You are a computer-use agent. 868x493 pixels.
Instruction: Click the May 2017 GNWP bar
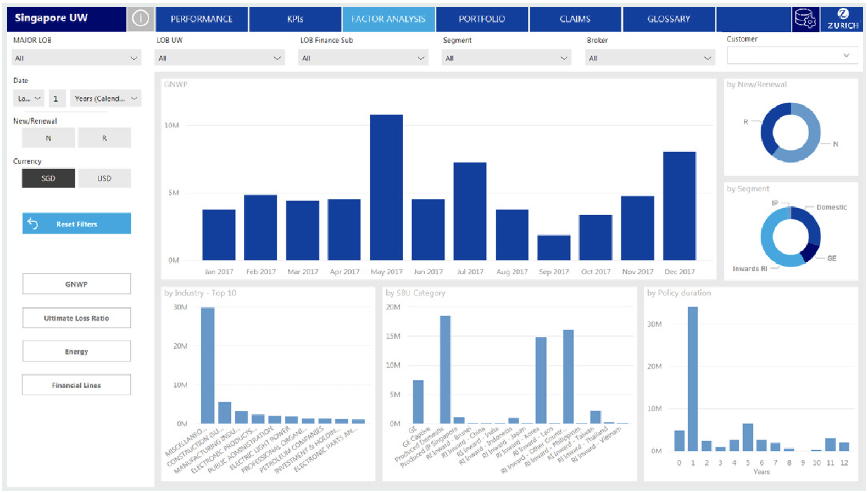tap(386, 187)
